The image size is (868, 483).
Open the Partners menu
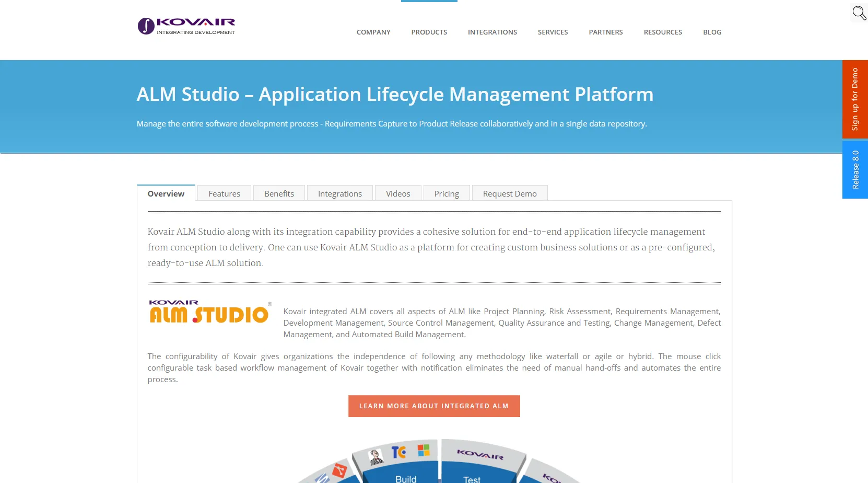click(x=606, y=32)
